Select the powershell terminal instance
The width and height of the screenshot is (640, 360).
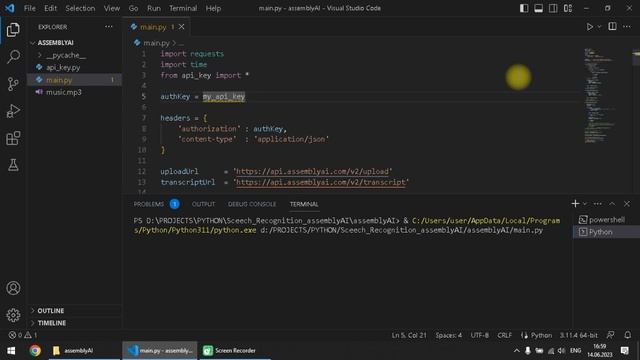pyautogui.click(x=606, y=220)
